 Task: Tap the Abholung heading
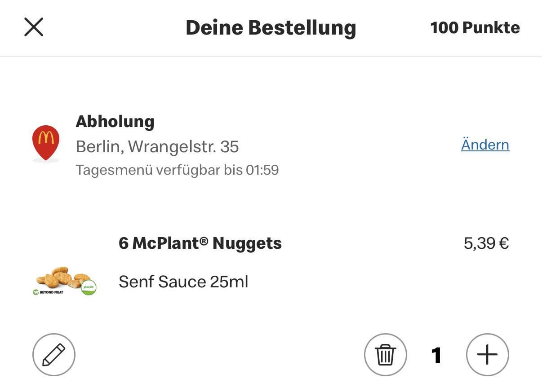tap(115, 121)
